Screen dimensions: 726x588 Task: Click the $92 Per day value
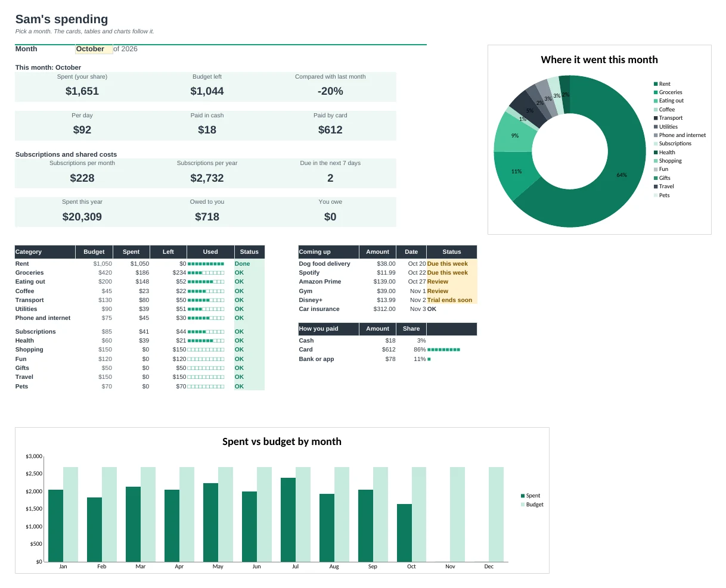(x=82, y=130)
